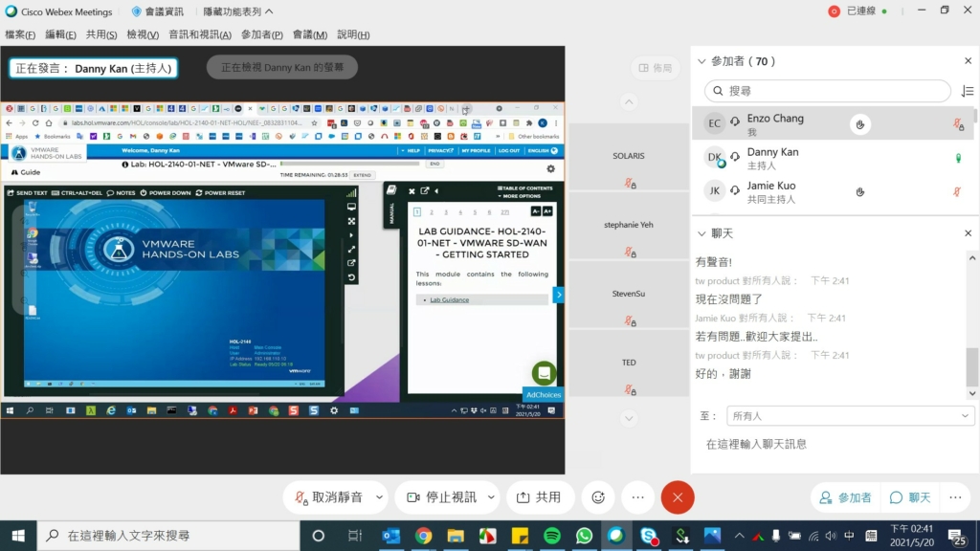980x551 pixels.
Task: Show next video thumbnails with down arrow
Action: pyautogui.click(x=629, y=419)
